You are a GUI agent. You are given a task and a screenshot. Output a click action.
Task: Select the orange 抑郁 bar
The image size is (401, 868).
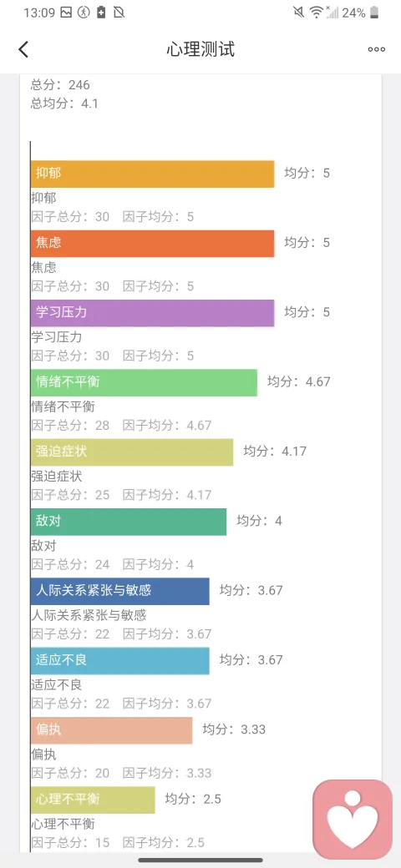(x=153, y=174)
